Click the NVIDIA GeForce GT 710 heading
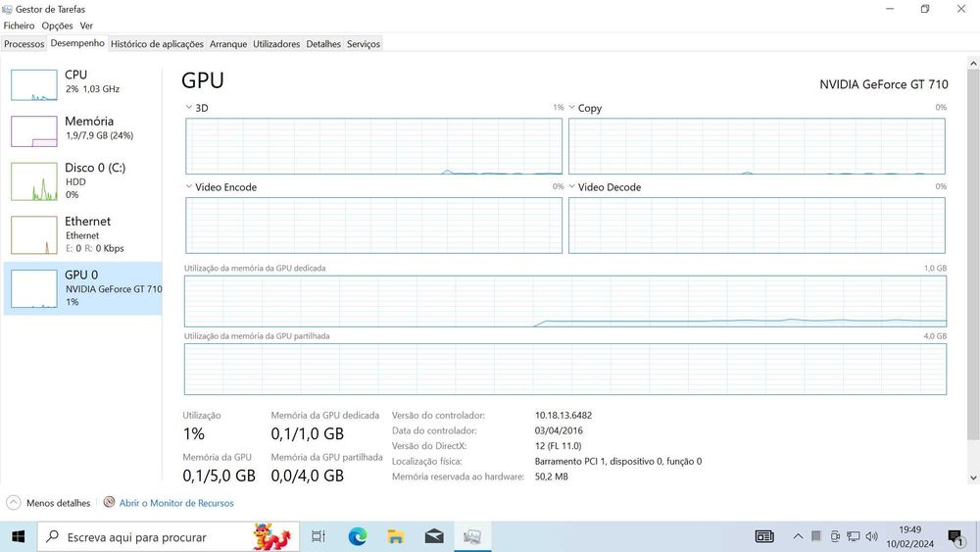Viewport: 980px width, 552px height. pos(884,83)
